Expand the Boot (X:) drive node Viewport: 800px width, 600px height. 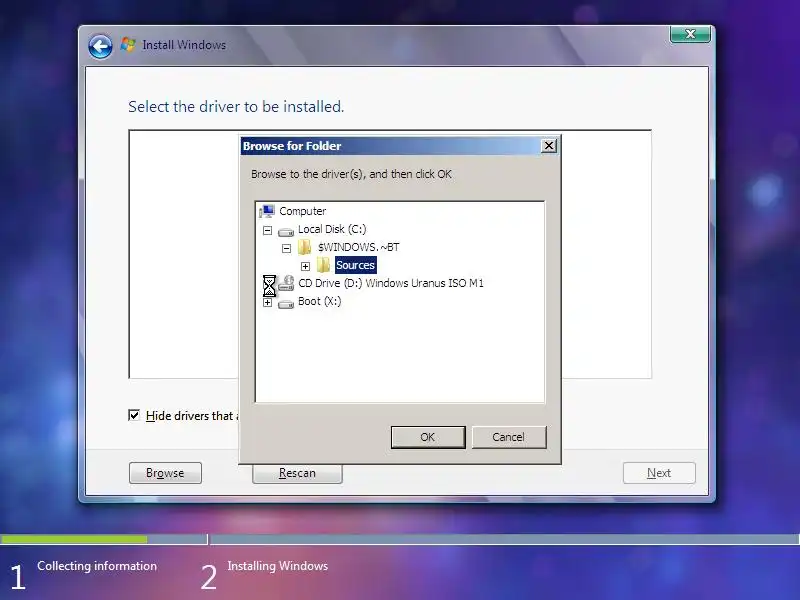[x=267, y=303]
